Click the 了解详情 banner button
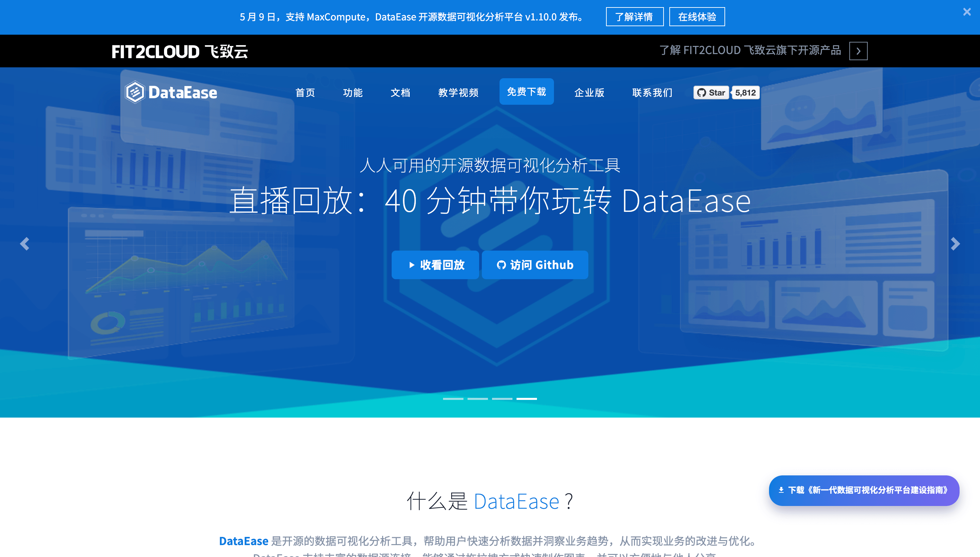The width and height of the screenshot is (980, 557). tap(635, 16)
